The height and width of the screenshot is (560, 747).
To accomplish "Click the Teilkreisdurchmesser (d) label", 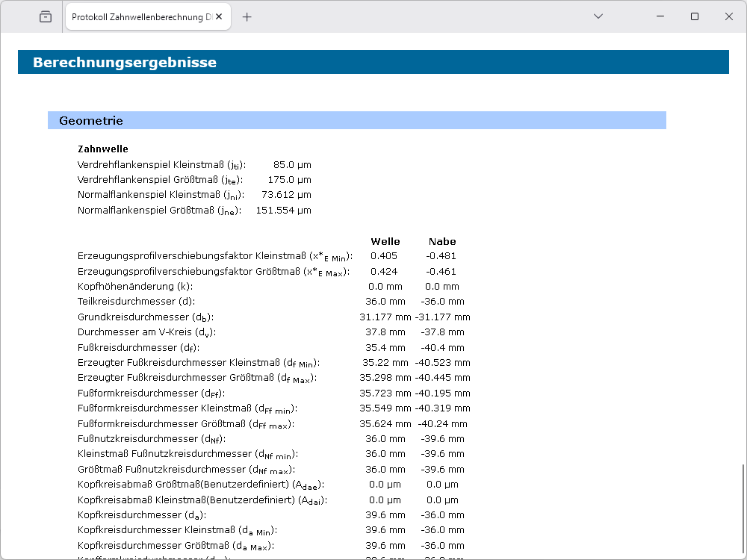I will tap(136, 302).
